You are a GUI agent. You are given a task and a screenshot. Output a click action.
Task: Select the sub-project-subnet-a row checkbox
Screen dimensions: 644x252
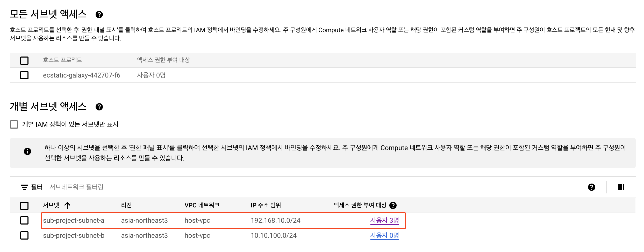(x=24, y=220)
